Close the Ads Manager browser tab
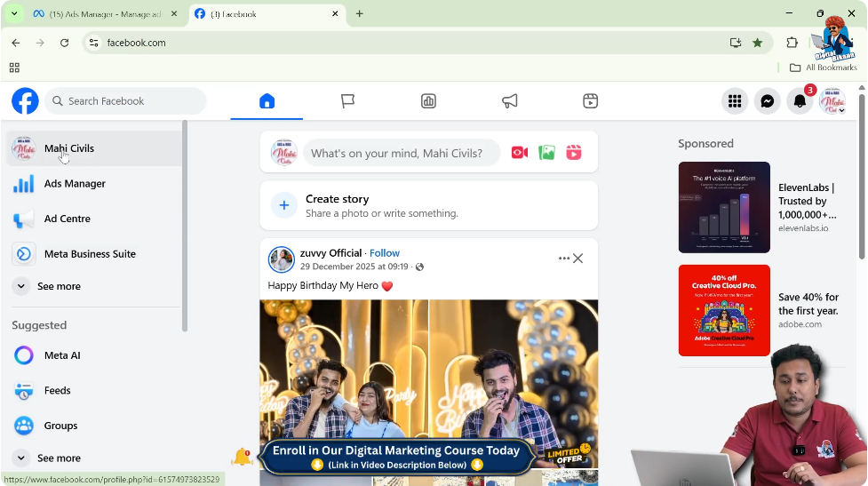The image size is (868, 486). pyautogui.click(x=174, y=14)
